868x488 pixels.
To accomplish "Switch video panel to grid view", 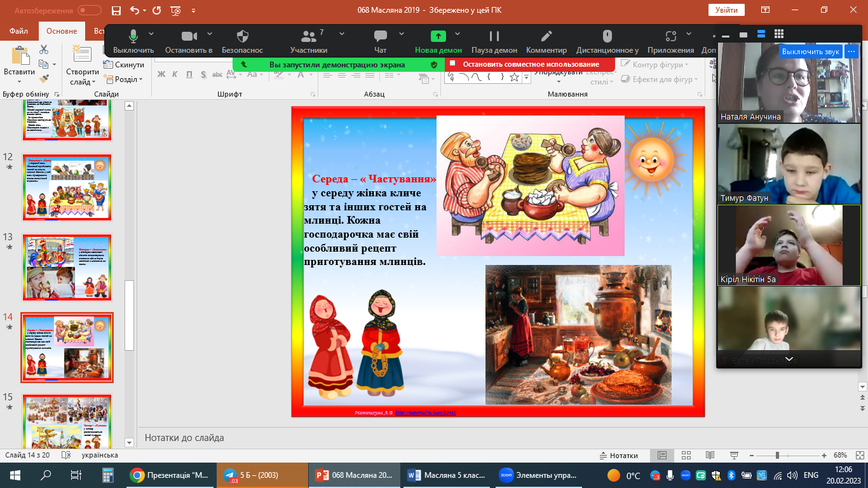I will click(779, 34).
